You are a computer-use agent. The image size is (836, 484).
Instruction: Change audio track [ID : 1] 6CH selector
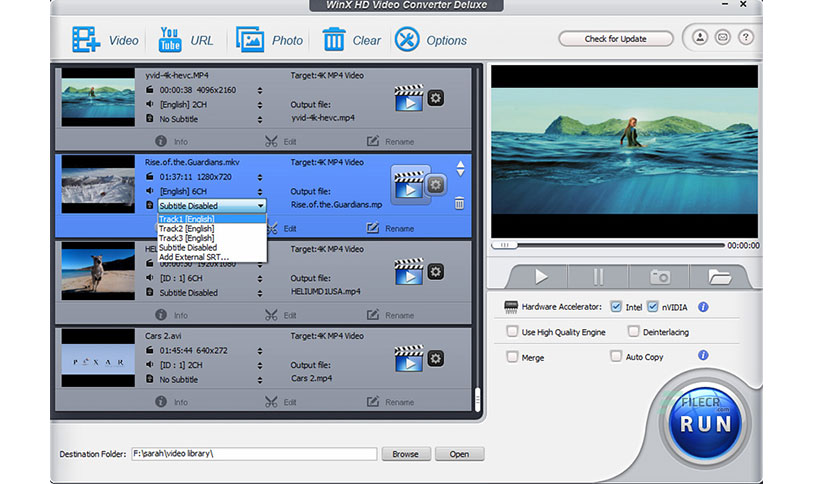[x=260, y=278]
